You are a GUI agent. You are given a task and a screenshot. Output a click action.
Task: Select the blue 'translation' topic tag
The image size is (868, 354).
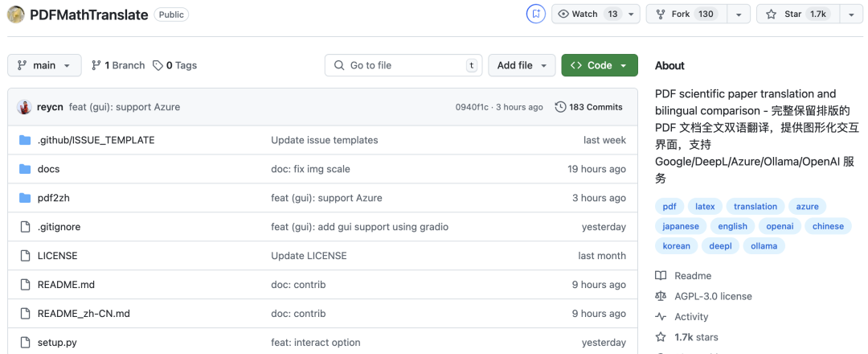click(x=755, y=206)
